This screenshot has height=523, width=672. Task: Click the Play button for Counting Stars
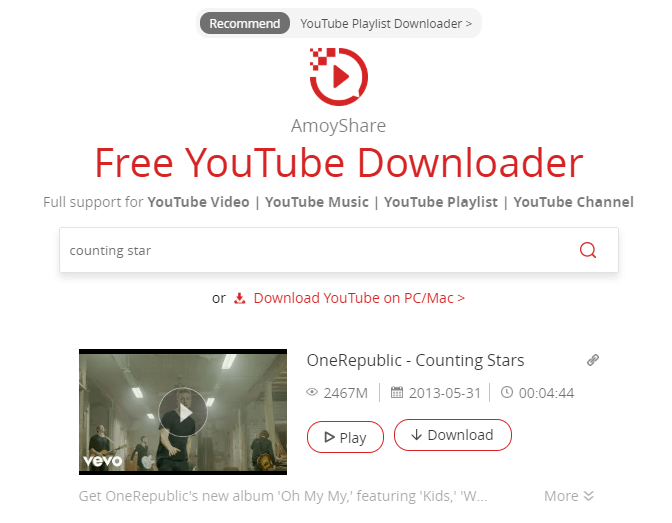pos(345,437)
